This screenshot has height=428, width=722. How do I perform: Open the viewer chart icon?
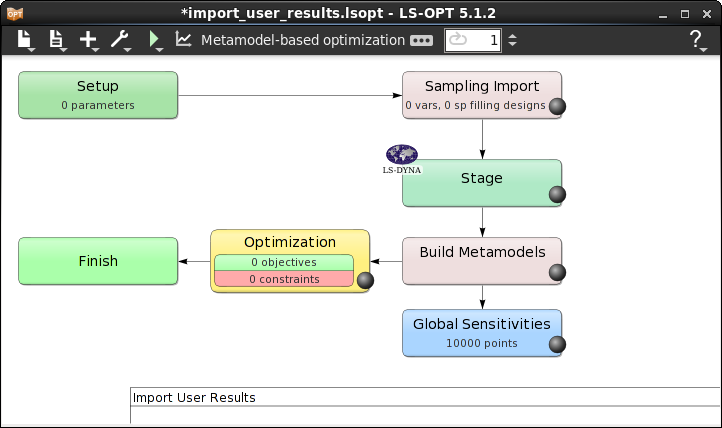point(183,39)
